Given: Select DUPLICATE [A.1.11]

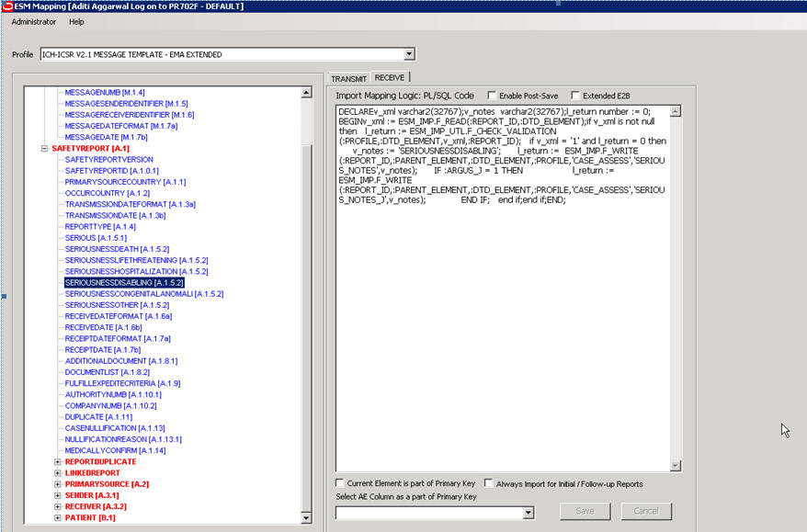Looking at the screenshot, I should (98, 417).
